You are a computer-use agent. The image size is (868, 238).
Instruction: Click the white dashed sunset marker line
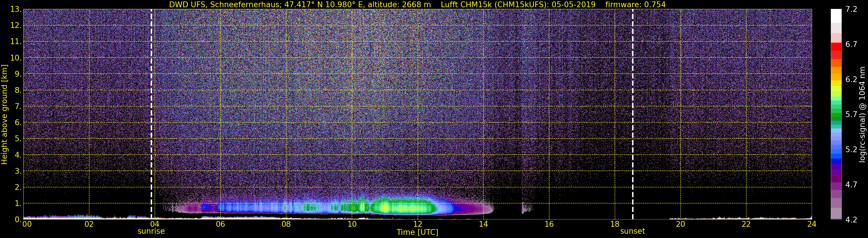(x=632, y=114)
